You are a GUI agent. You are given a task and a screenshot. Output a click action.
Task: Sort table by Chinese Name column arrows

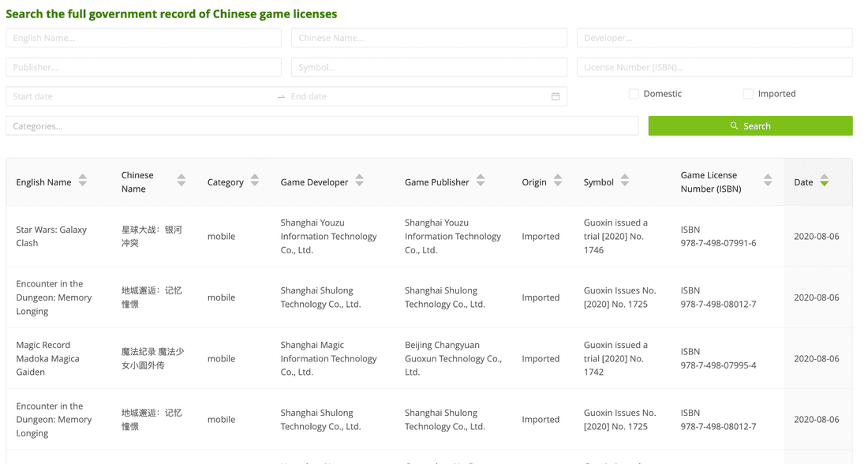click(x=181, y=181)
